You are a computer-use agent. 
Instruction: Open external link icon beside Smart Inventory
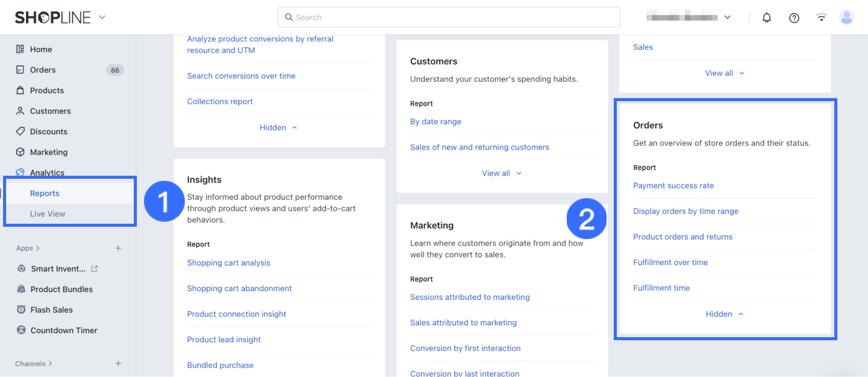point(94,269)
